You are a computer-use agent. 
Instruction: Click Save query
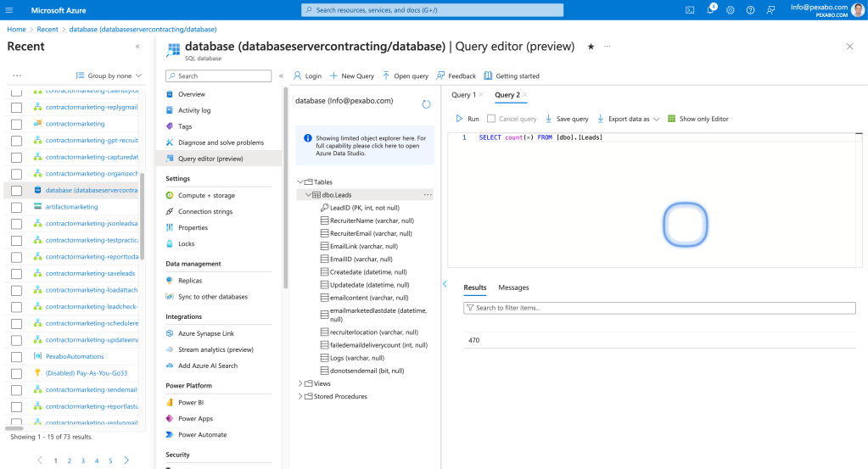coord(567,119)
